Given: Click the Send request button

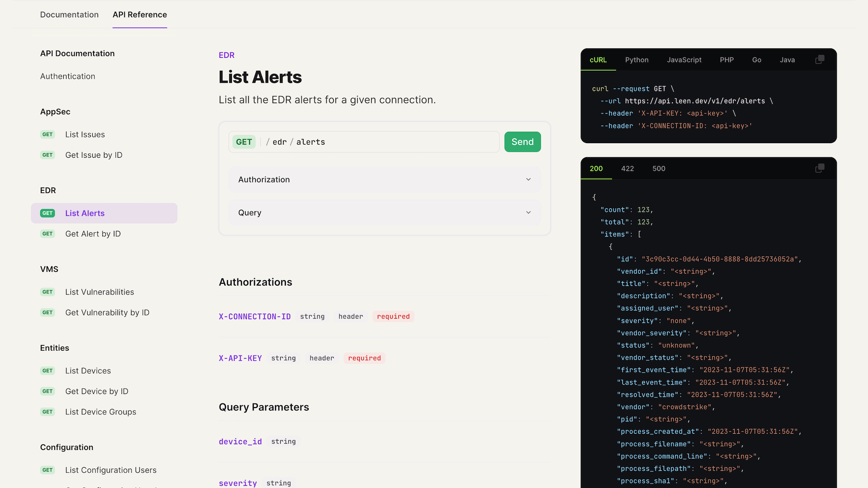Looking at the screenshot, I should tap(522, 142).
